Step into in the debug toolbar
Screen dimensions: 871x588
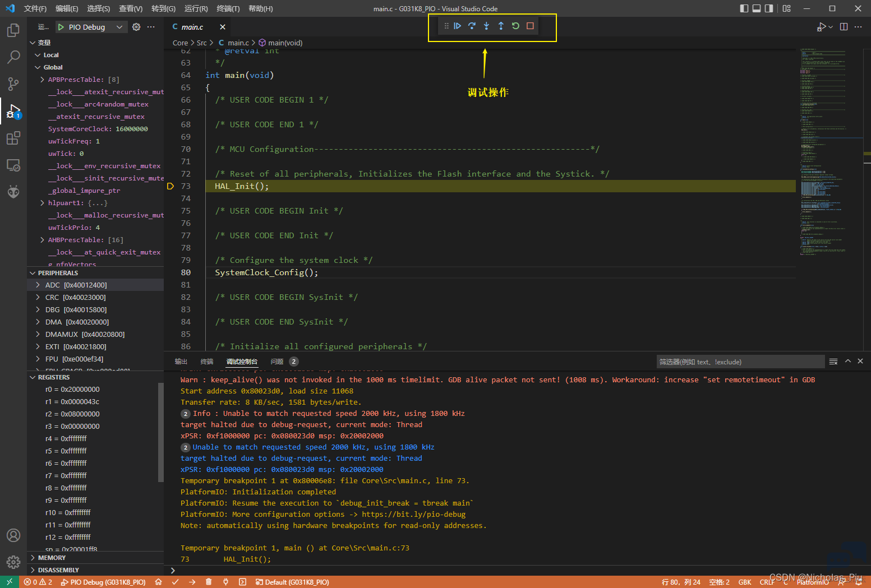[x=486, y=26]
